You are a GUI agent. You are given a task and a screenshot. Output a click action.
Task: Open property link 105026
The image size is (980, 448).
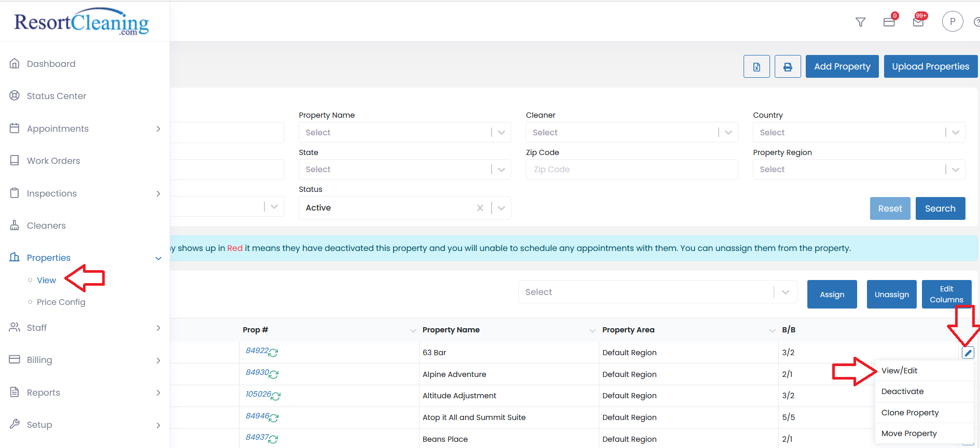pos(258,394)
